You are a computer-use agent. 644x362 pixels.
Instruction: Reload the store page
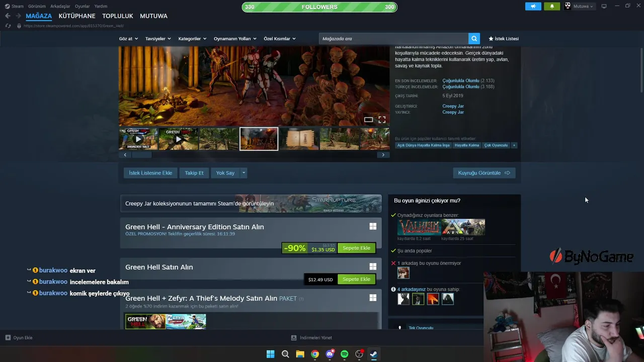coord(8,26)
